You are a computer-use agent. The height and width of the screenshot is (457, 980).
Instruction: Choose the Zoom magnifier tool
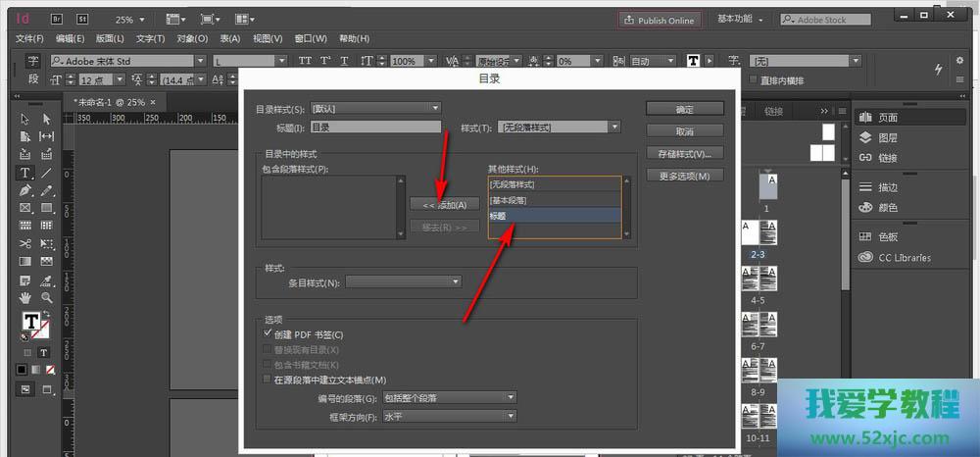click(x=46, y=297)
